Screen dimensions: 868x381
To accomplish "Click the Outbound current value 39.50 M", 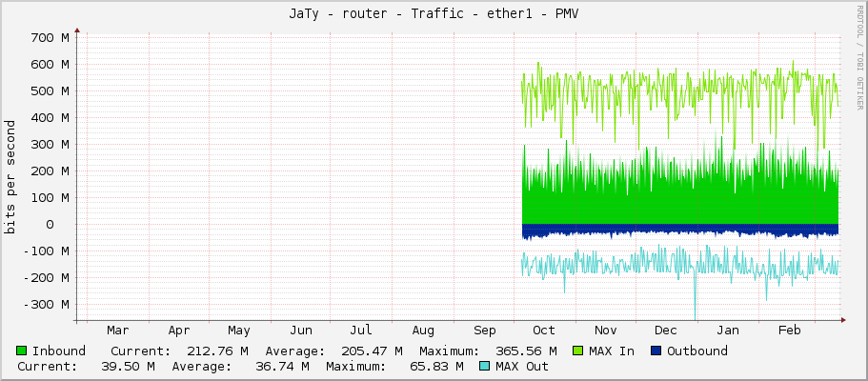I will [x=128, y=366].
